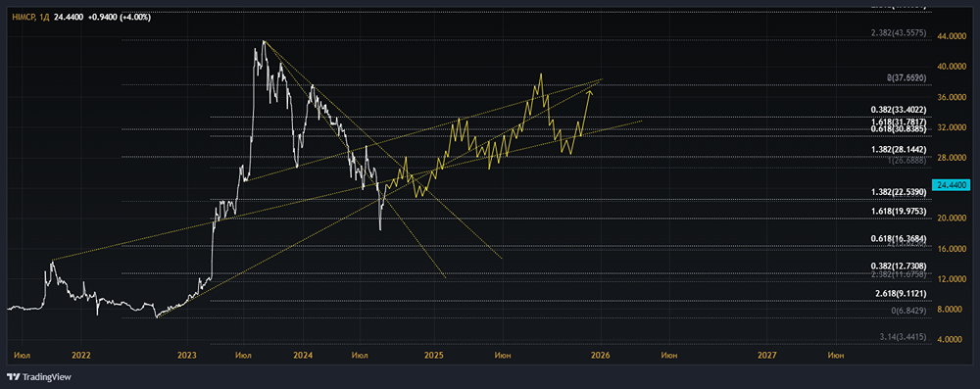Click the Июл label between 2023 and 2024

click(x=244, y=356)
